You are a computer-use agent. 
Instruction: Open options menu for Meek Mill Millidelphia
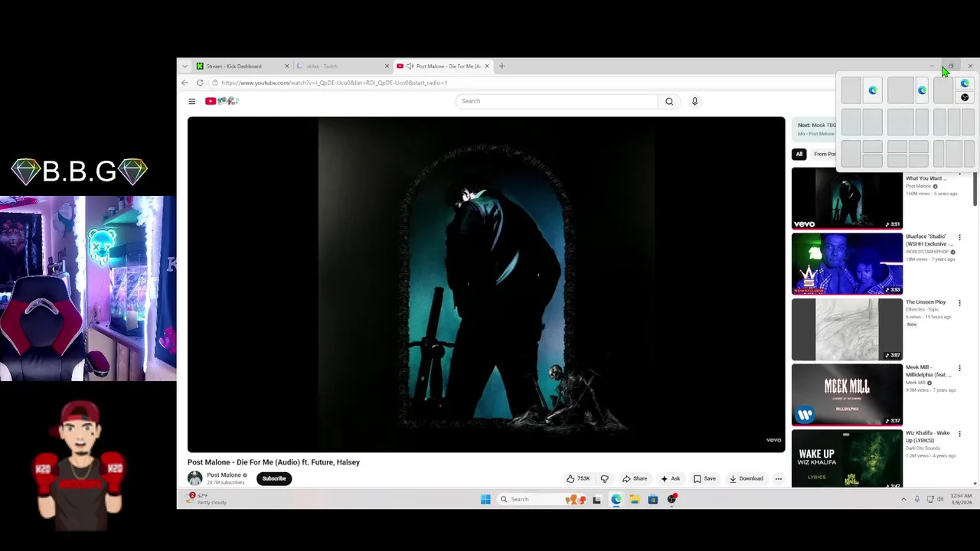click(x=959, y=368)
